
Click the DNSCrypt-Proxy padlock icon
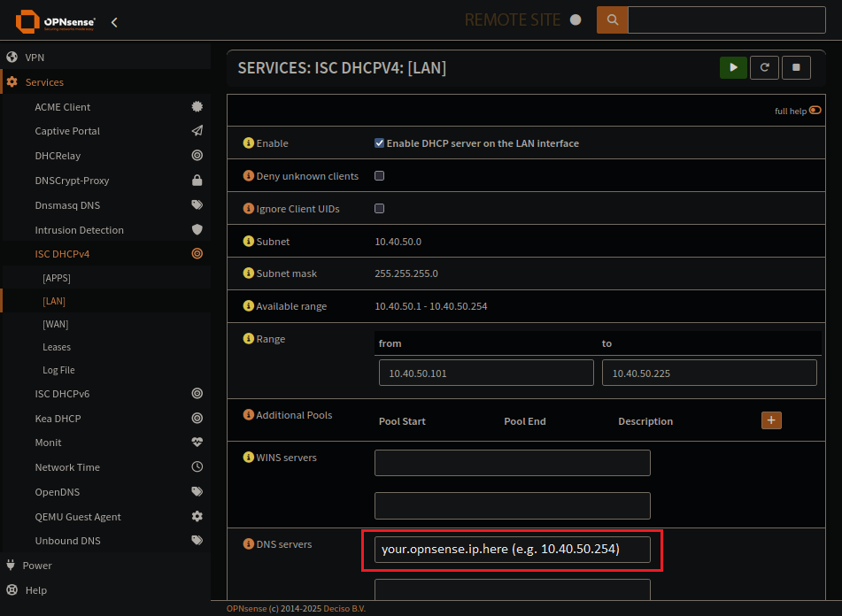pyautogui.click(x=197, y=180)
